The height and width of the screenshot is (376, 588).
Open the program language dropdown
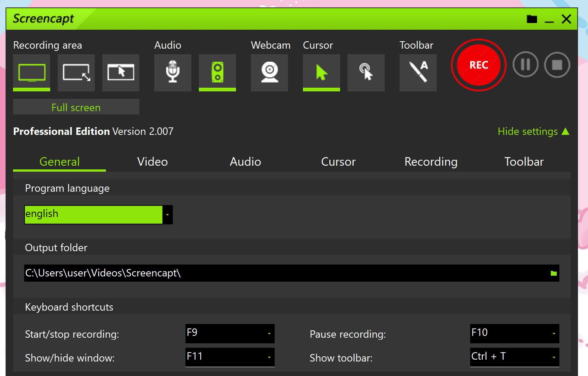(x=98, y=215)
